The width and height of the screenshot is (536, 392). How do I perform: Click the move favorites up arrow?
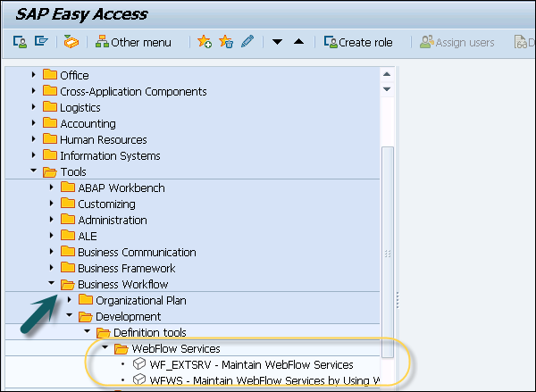tap(298, 42)
